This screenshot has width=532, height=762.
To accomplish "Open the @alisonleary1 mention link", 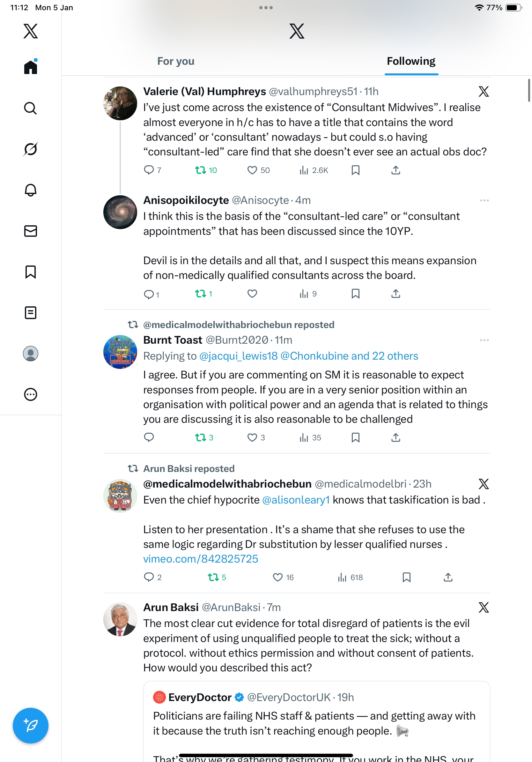I will point(296,500).
